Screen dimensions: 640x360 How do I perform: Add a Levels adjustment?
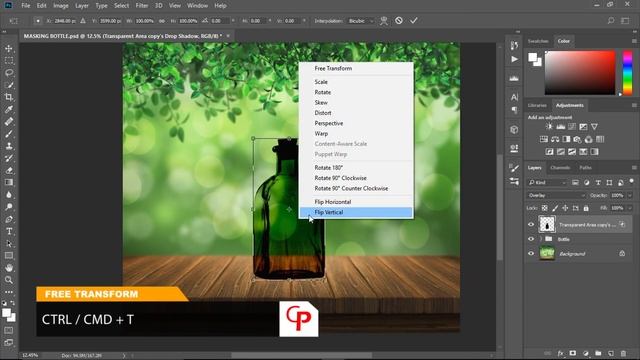coord(561,127)
